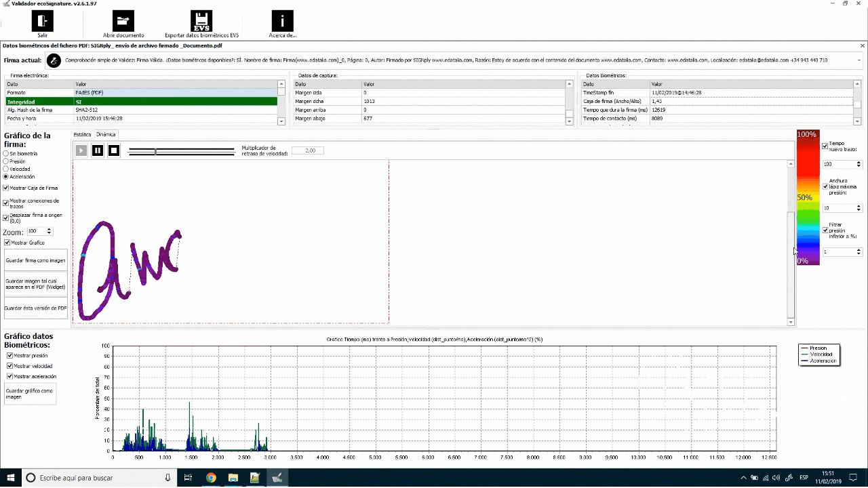Select the Margen abajo row
The height and width of the screenshot is (488, 868).
click(x=429, y=118)
